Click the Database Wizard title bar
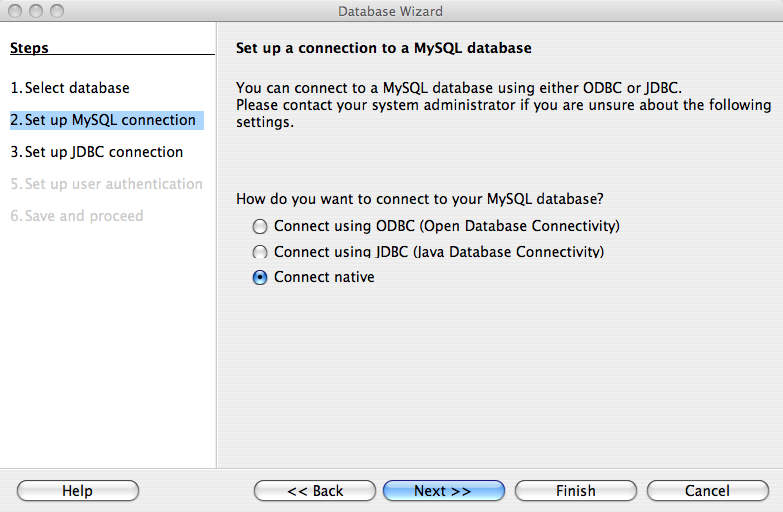Viewport: 783px width, 512px height. click(x=390, y=11)
